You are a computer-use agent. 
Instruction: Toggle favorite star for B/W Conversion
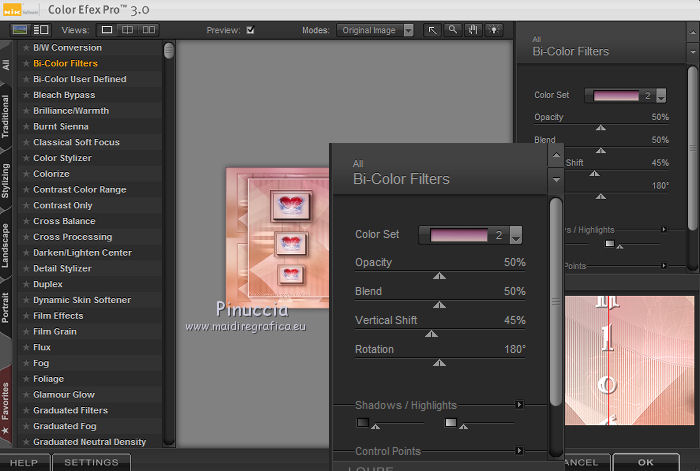(x=26, y=48)
